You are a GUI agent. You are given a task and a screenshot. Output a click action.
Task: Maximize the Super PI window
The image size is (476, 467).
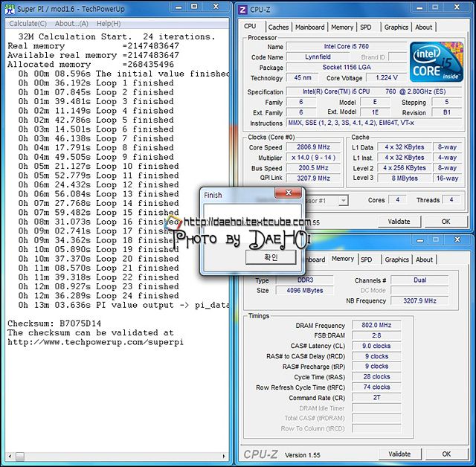[x=194, y=7]
